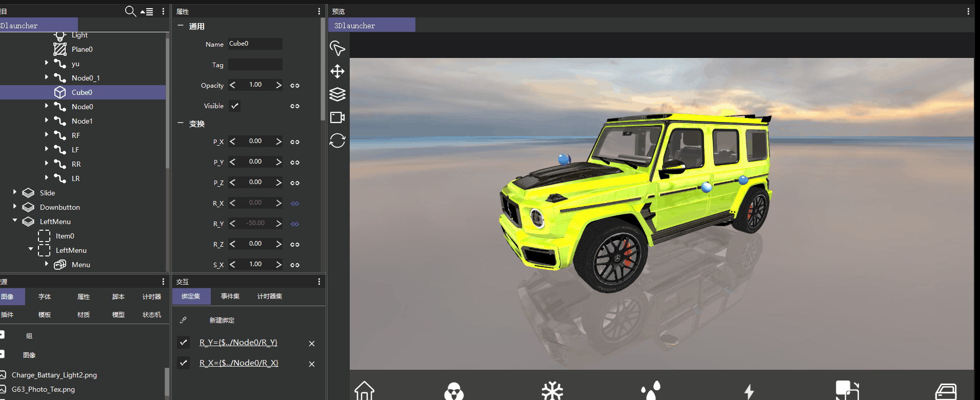Open the resources panel options menu
The width and height of the screenshot is (980, 400).
click(163, 282)
